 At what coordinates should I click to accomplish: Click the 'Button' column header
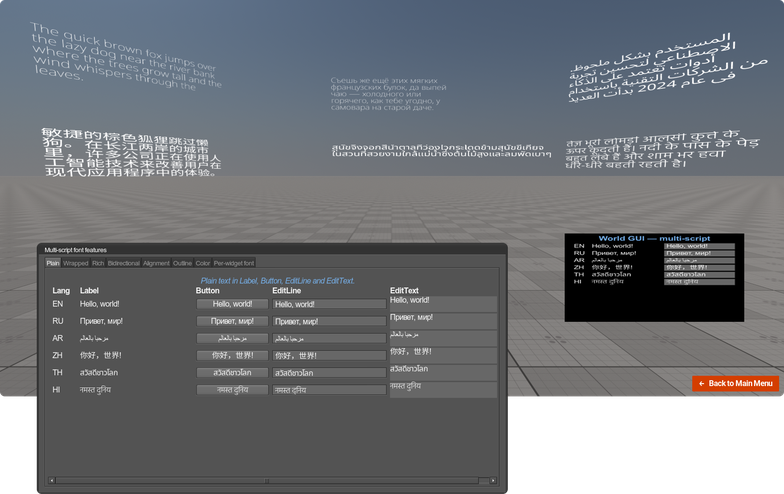point(208,290)
